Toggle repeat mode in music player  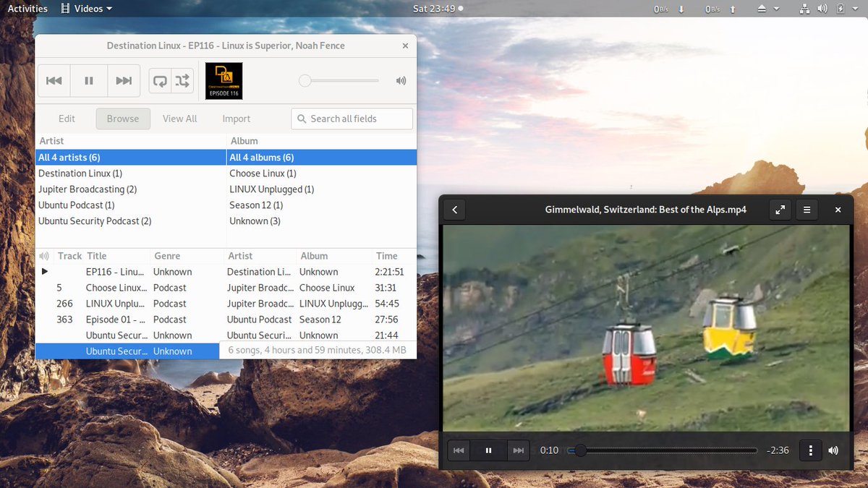160,81
